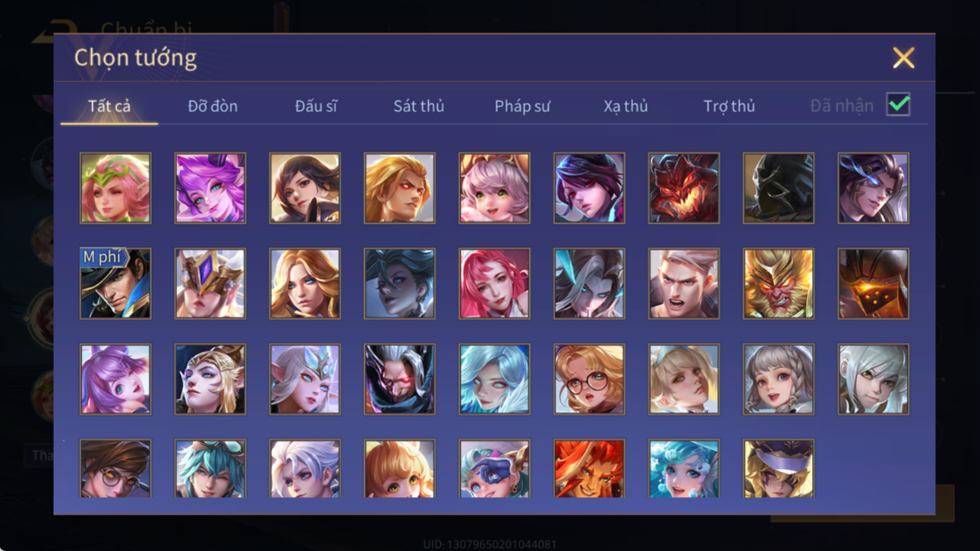Pick the blonde girl with round glasses

click(x=589, y=379)
